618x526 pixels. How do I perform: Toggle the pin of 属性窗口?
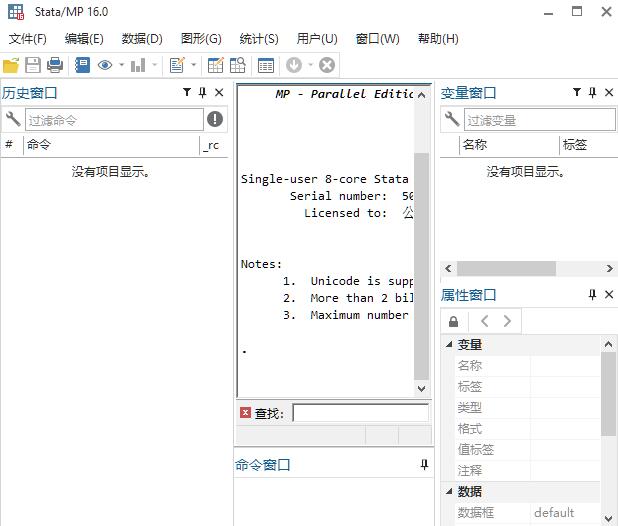(x=592, y=294)
